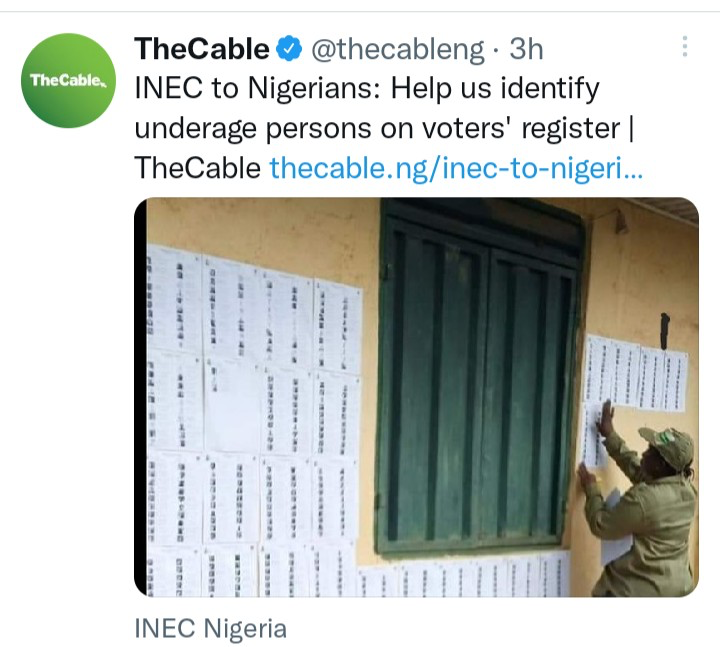Click the blue verified badge
This screenshot has width=720, height=647.
[289, 47]
